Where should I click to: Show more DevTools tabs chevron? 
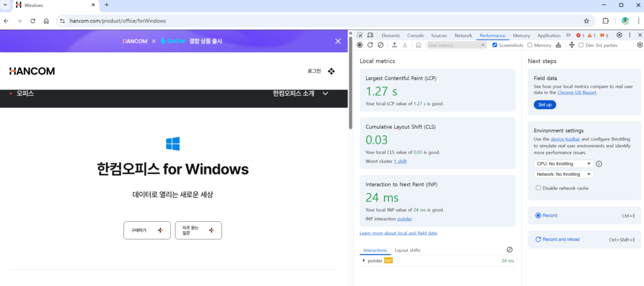[x=568, y=35]
